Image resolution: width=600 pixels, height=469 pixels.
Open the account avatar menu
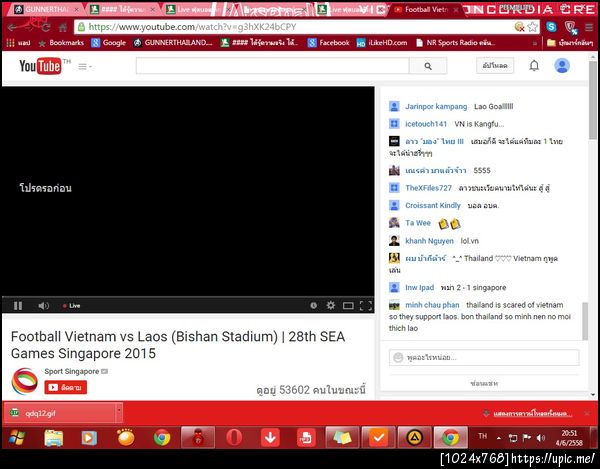pos(562,65)
